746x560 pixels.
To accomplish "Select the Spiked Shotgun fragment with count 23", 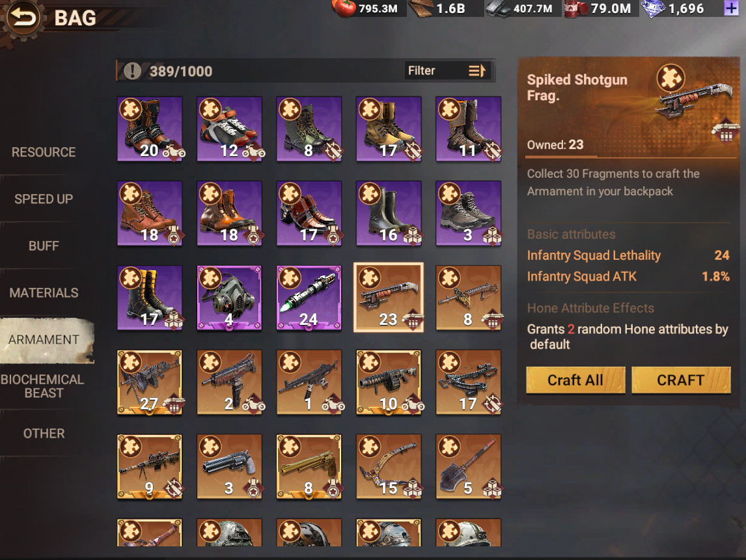I will click(x=389, y=298).
